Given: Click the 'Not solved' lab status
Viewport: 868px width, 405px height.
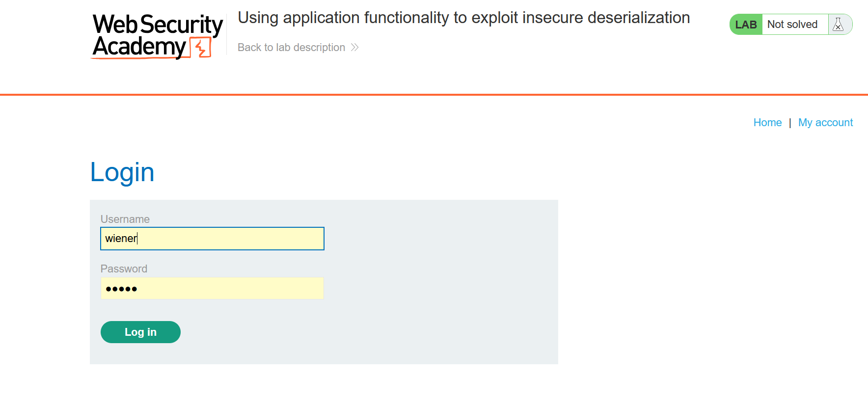Looking at the screenshot, I should point(792,25).
